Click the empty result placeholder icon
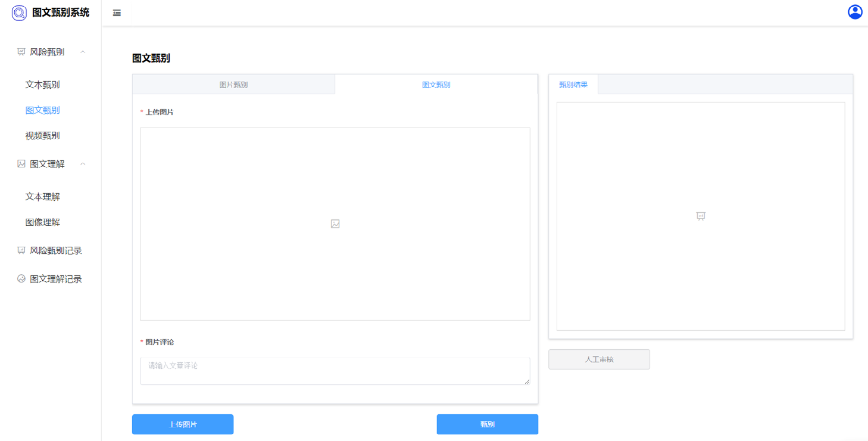The width and height of the screenshot is (868, 441). (701, 216)
